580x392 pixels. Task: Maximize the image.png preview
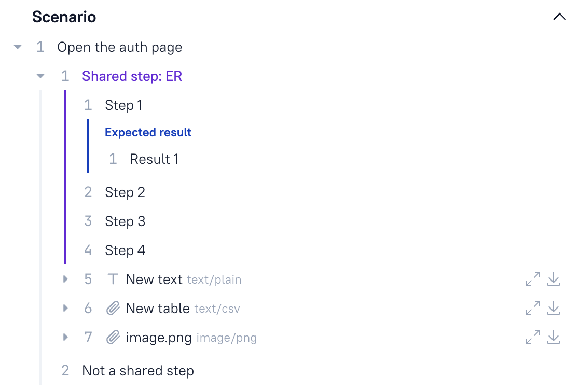click(531, 338)
